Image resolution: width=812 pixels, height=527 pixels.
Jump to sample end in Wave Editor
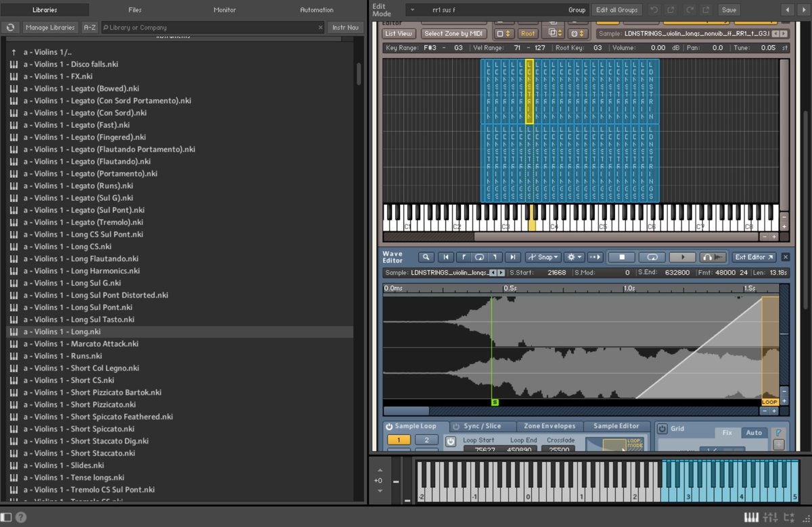(514, 257)
